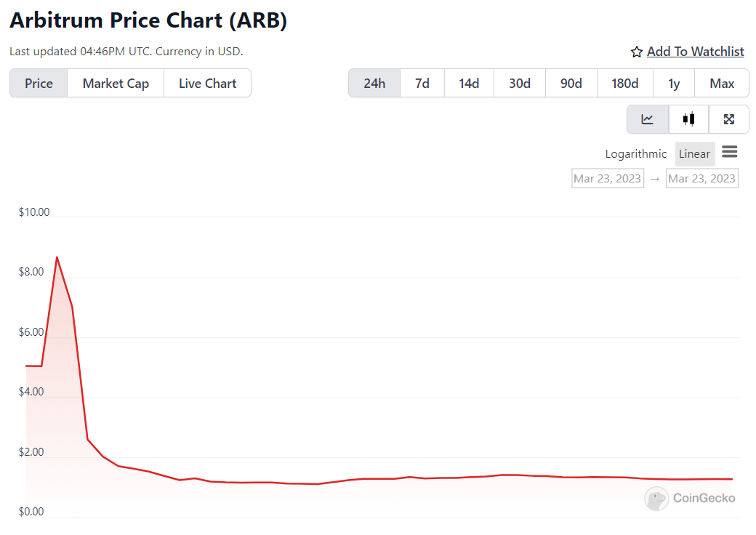The image size is (756, 535).
Task: Open the chart hamburger menu
Action: coord(730,152)
